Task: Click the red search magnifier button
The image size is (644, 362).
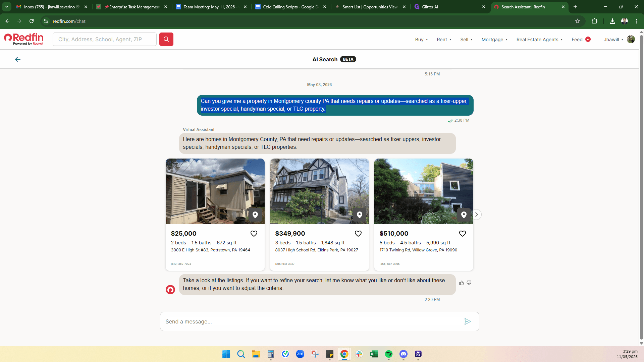Action: pyautogui.click(x=166, y=39)
